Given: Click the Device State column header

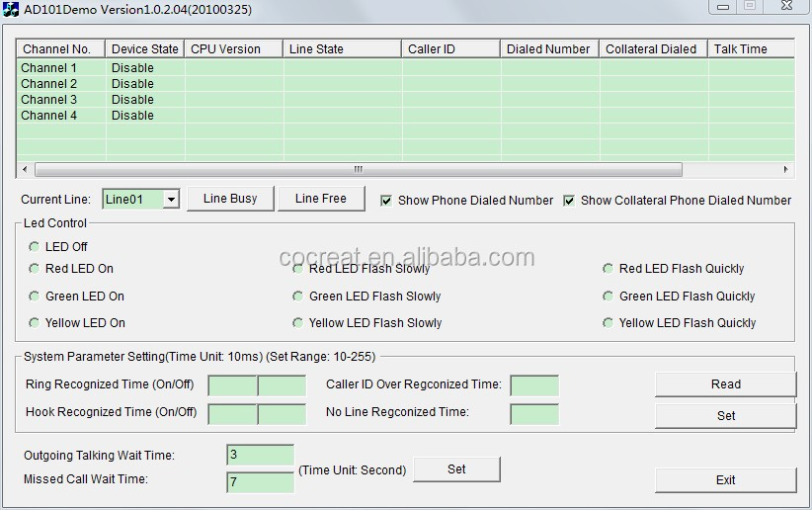Looking at the screenshot, I should coord(145,49).
